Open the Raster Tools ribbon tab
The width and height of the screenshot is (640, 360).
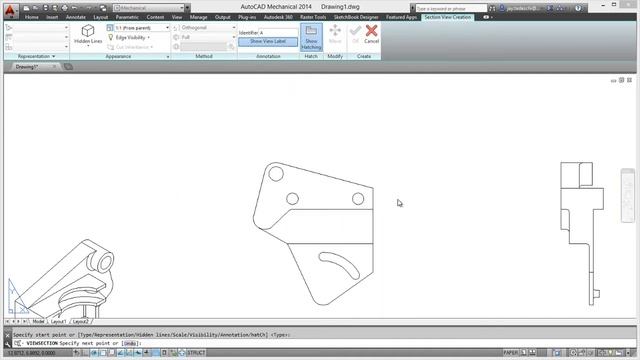(x=313, y=17)
